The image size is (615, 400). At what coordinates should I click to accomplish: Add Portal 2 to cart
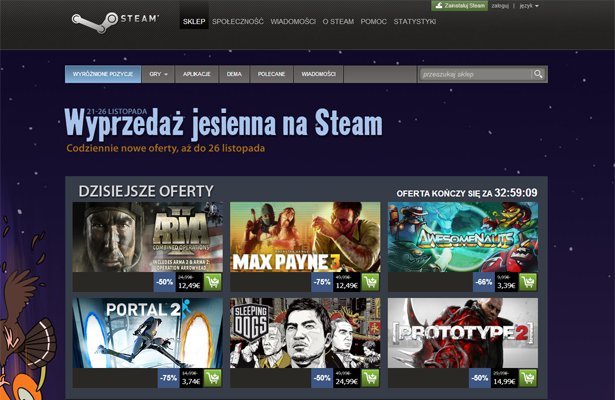coord(213,378)
